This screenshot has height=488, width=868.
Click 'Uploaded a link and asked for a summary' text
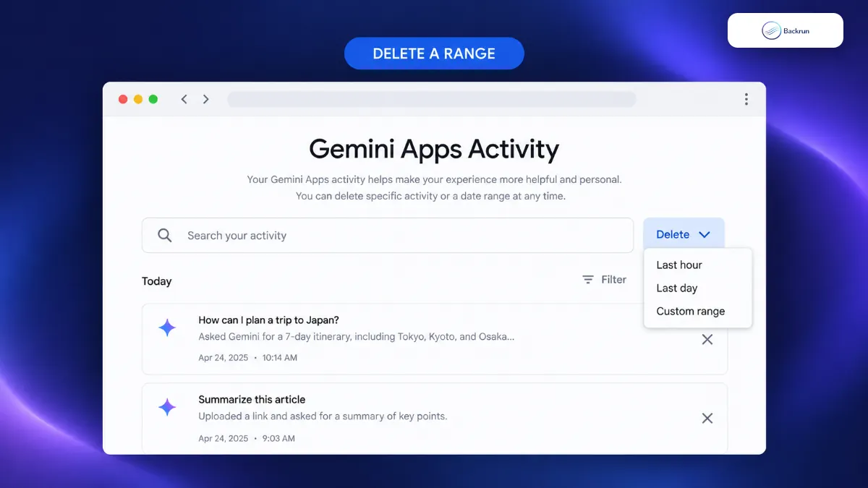pos(323,416)
